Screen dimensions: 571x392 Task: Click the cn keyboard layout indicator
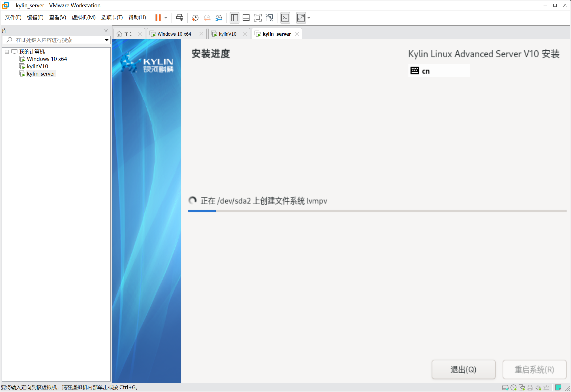(x=439, y=71)
